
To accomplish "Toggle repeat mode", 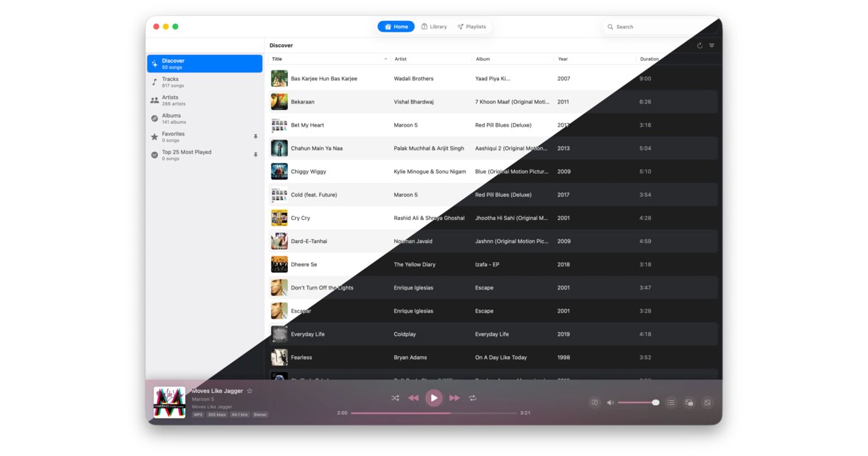I will [472, 398].
